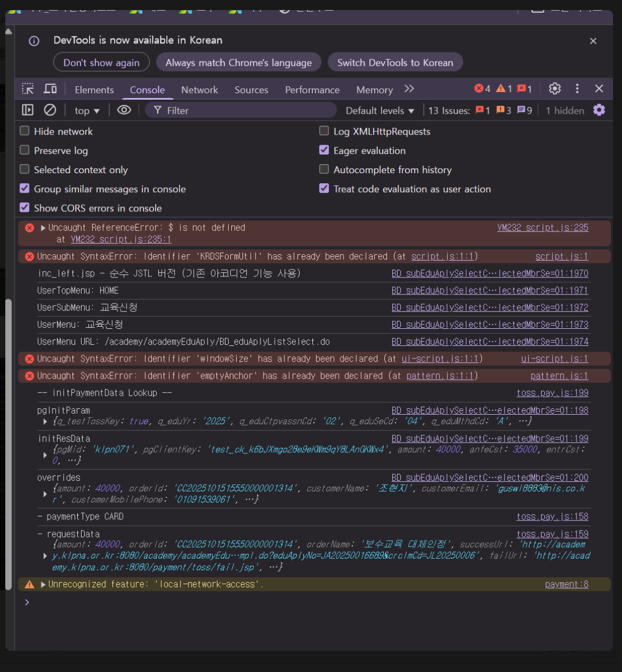
Task: Open the Default levels dropdown
Action: (380, 111)
